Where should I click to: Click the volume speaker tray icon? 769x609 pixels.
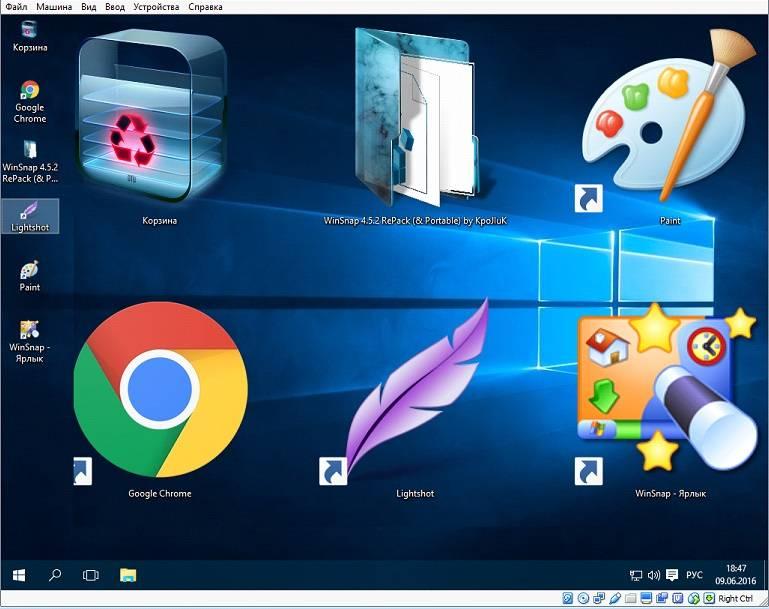[x=654, y=575]
